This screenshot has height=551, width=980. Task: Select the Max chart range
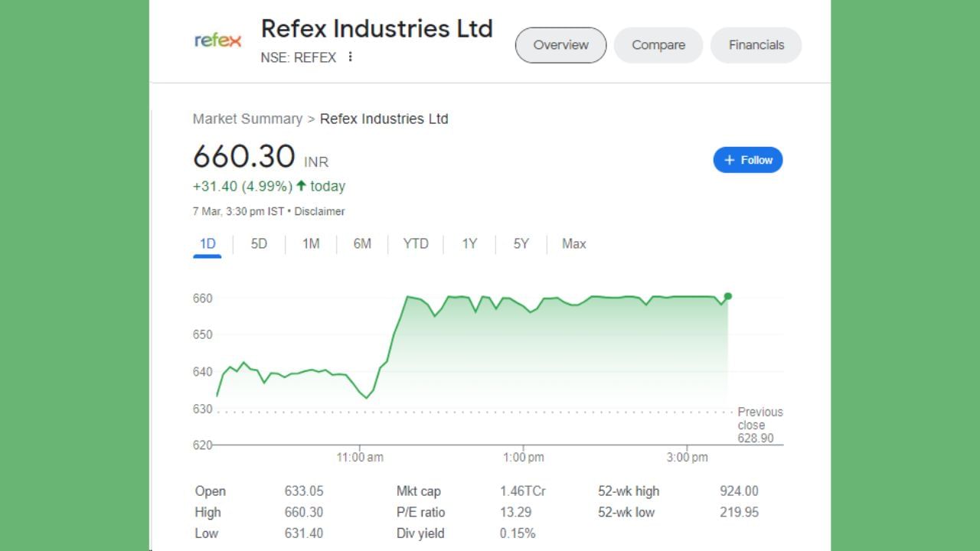point(573,244)
